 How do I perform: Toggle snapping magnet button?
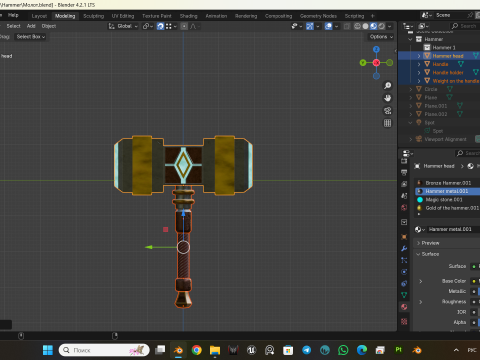tap(160, 26)
